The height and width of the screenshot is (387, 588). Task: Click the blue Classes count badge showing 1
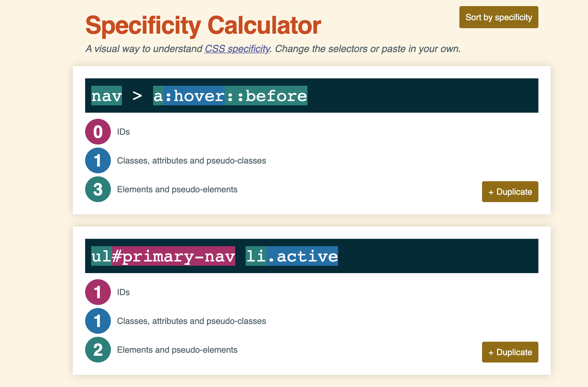98,160
